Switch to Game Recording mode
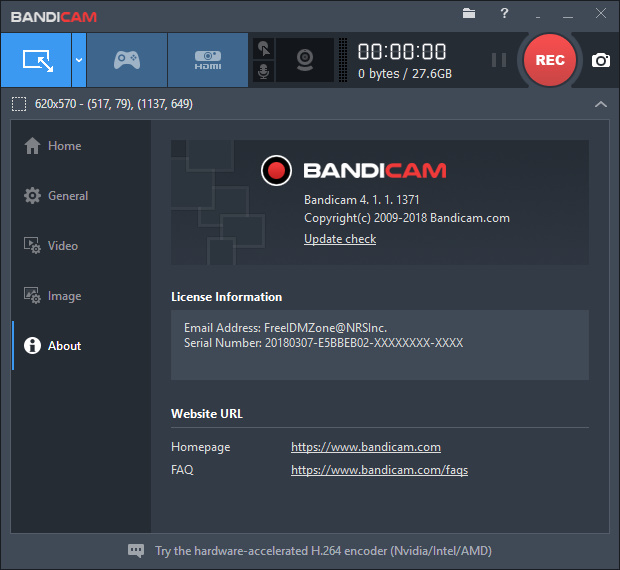Viewport: 620px width, 570px height. (127, 60)
